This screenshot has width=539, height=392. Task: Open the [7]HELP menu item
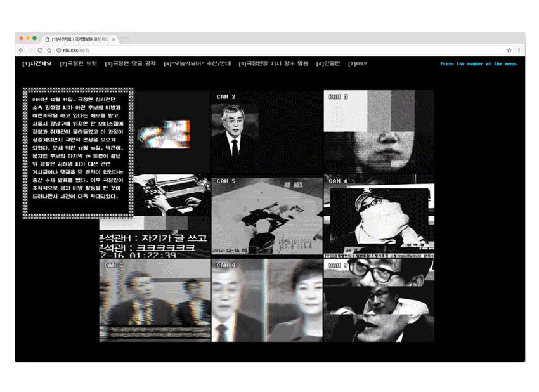pos(358,63)
